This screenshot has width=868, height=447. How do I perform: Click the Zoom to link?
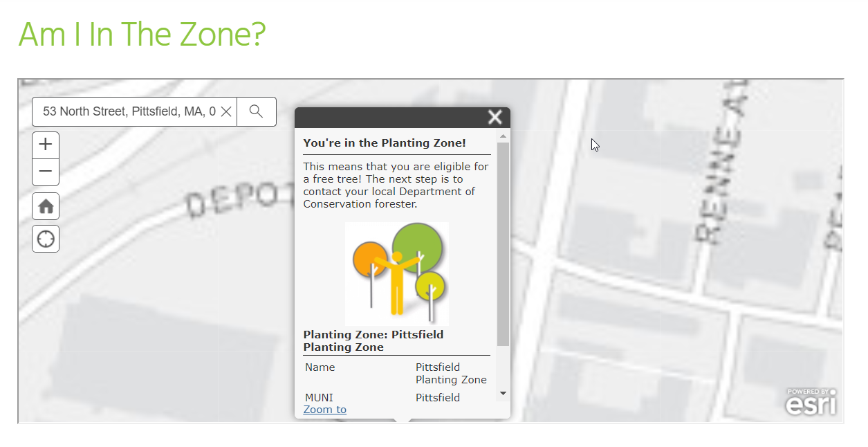(325, 410)
